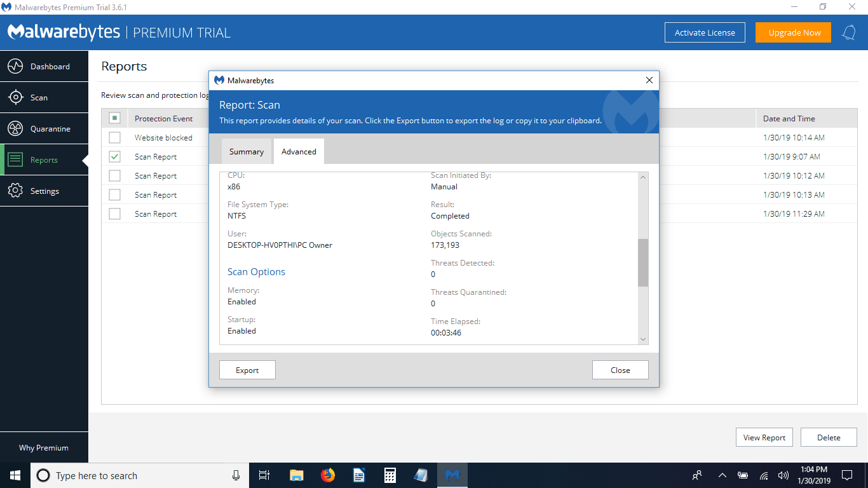The height and width of the screenshot is (488, 868).
Task: Toggle the select-all checkbox in header
Action: [x=114, y=118]
